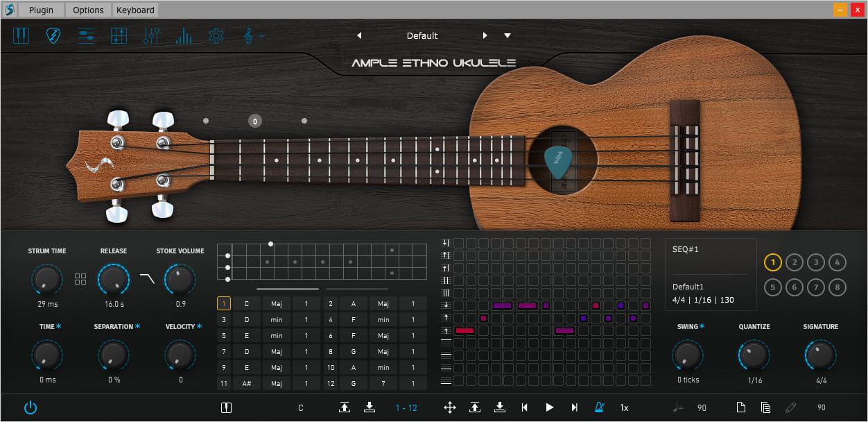Create new sequence with page icon
The image size is (868, 422).
click(741, 407)
